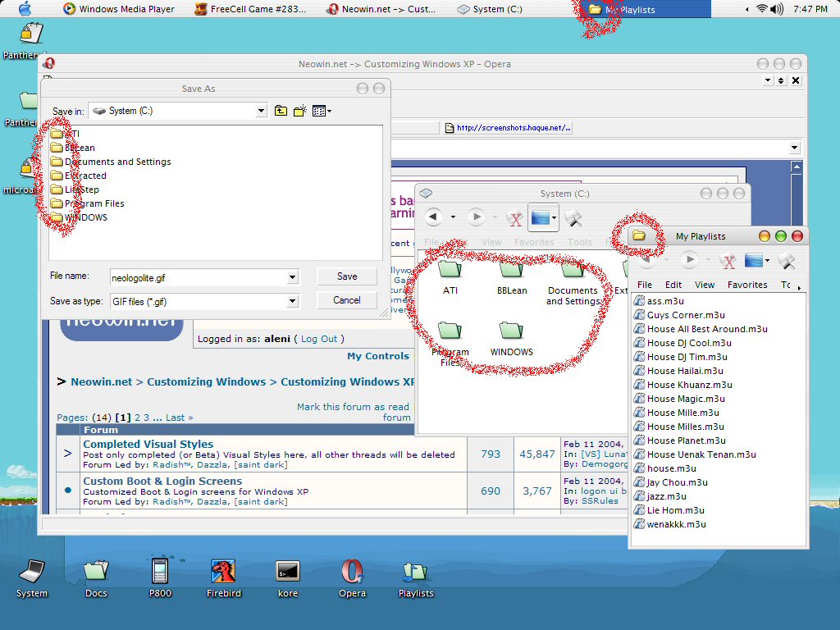This screenshot has width=840, height=630.
Task: Open the Apple logo menu
Action: [25, 9]
